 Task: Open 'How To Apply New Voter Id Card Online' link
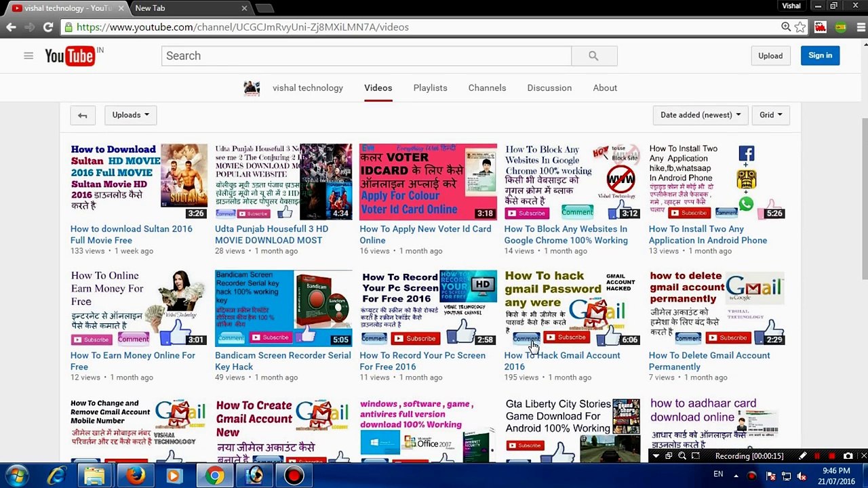pos(425,235)
